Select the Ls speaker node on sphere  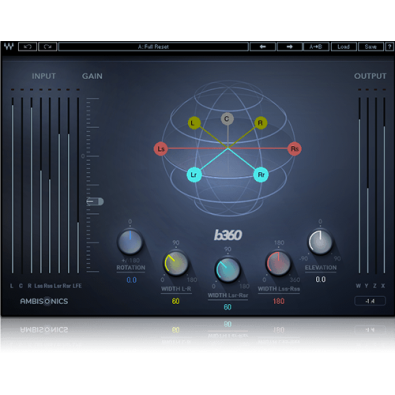[x=161, y=149]
